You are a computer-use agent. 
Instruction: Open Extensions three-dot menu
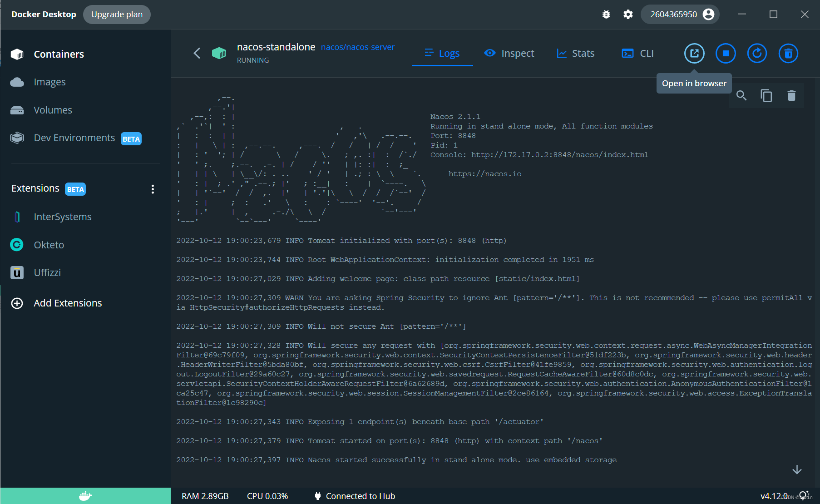click(x=153, y=189)
